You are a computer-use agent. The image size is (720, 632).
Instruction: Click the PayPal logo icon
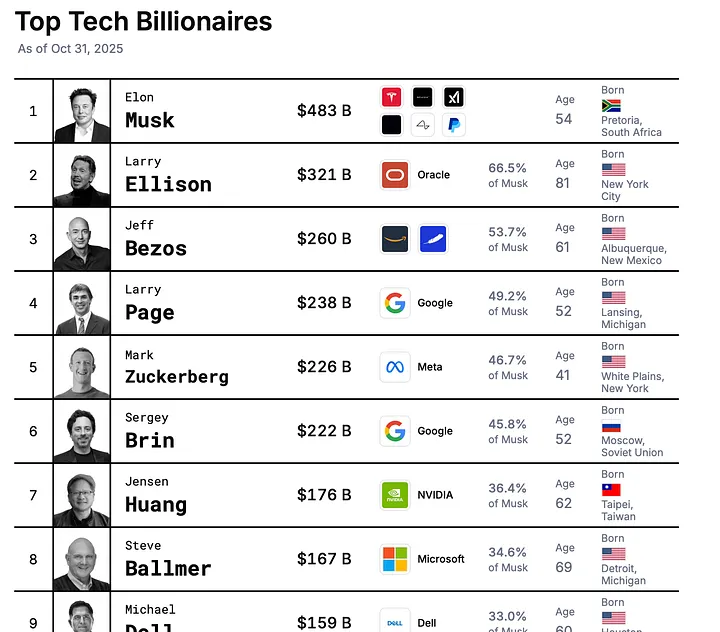click(x=454, y=125)
